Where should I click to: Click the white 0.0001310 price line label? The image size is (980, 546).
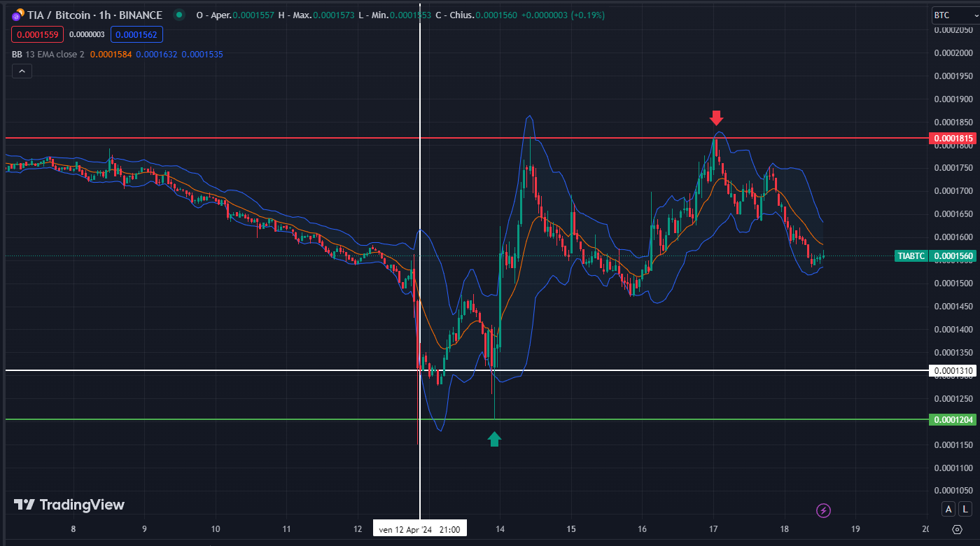click(953, 370)
